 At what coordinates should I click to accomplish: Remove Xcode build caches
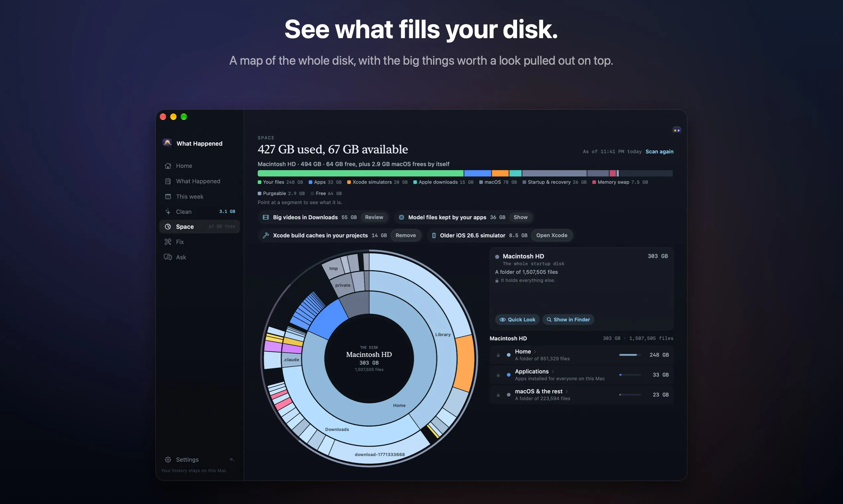point(406,235)
